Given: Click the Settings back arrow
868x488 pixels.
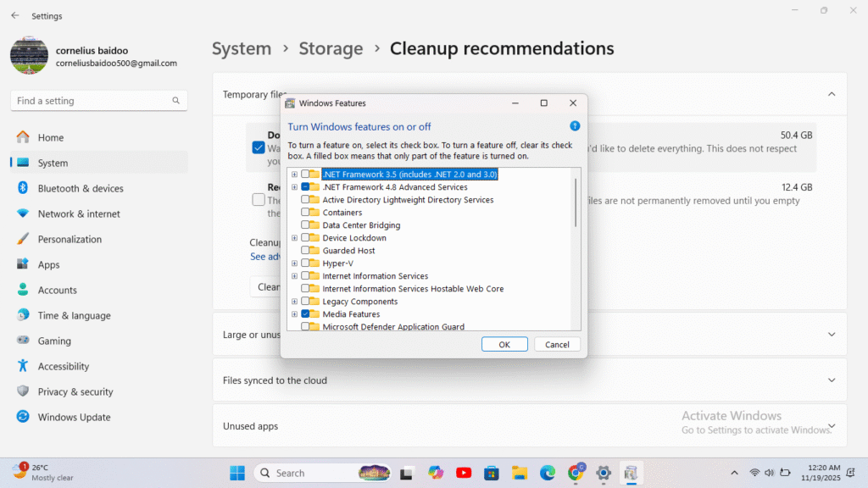Looking at the screenshot, I should click(x=15, y=16).
